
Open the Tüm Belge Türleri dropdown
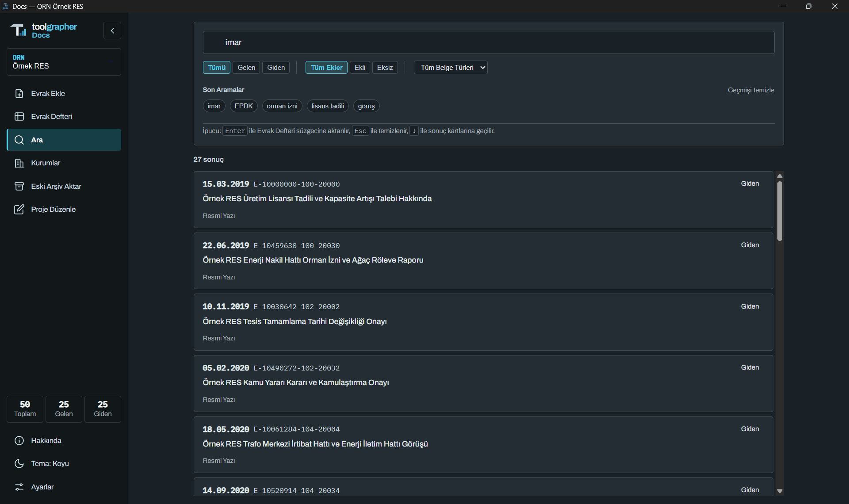click(x=451, y=67)
